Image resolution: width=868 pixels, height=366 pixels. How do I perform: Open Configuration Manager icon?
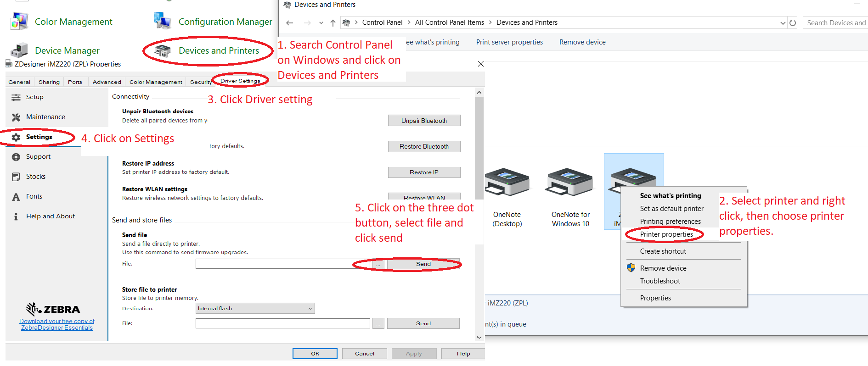point(163,21)
